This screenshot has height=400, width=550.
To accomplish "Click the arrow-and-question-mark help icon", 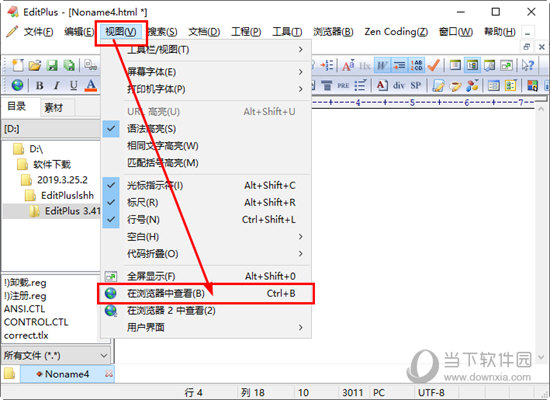I will click(x=528, y=65).
